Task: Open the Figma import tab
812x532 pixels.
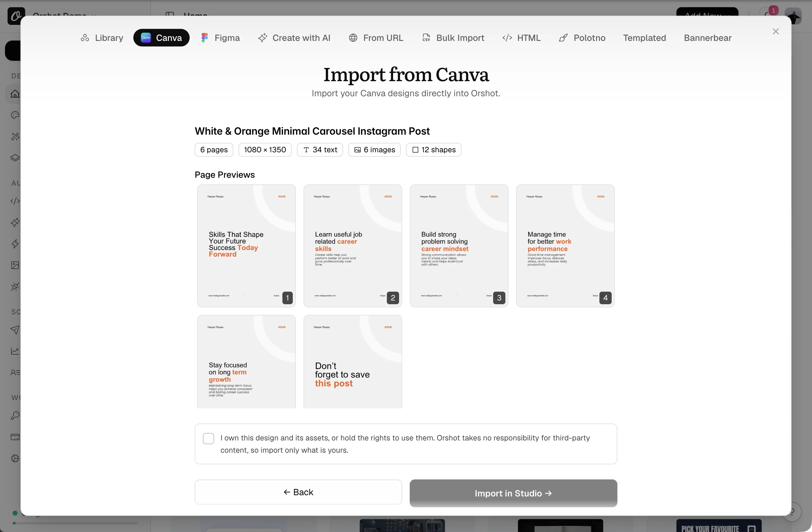Action: pyautogui.click(x=220, y=38)
